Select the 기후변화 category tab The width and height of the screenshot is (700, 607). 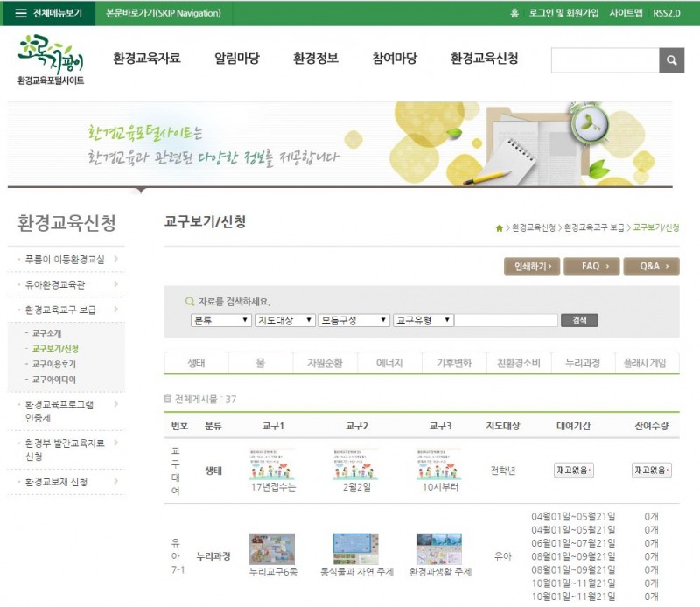coord(454,363)
